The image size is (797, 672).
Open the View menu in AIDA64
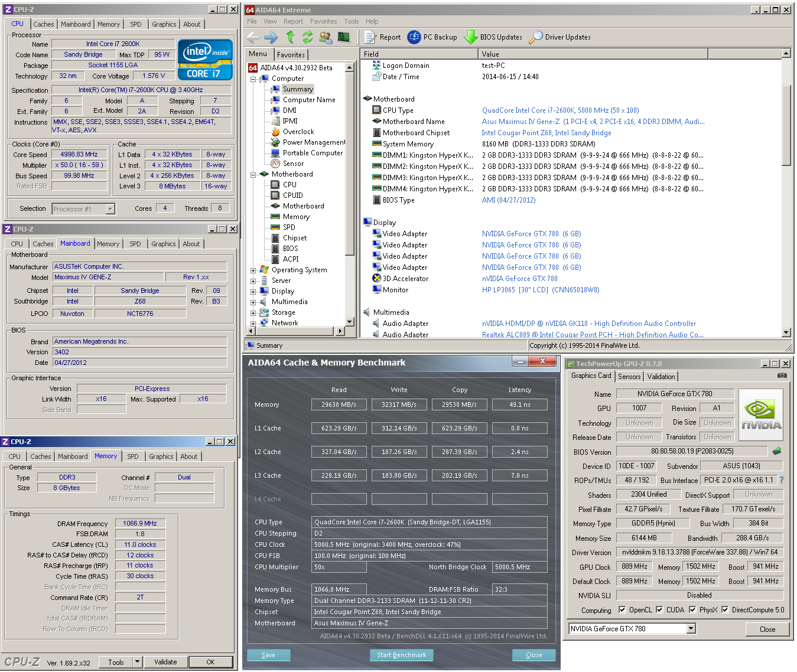[x=270, y=21]
